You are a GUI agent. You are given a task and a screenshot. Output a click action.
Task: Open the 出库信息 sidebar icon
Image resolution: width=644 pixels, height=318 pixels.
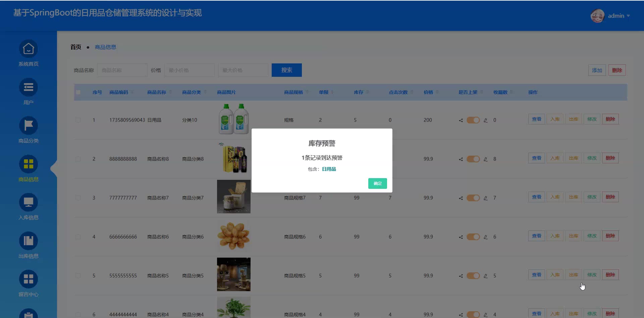tap(29, 241)
